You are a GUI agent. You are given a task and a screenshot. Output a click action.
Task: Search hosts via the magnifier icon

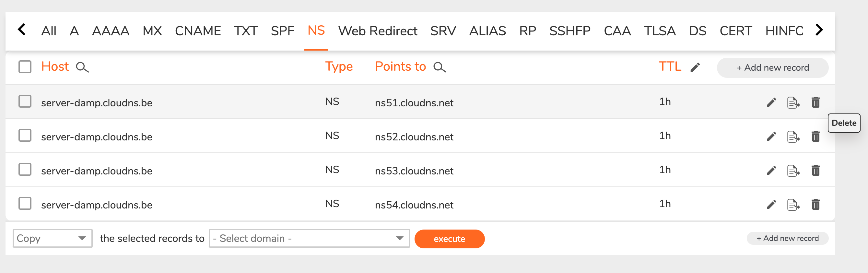82,67
